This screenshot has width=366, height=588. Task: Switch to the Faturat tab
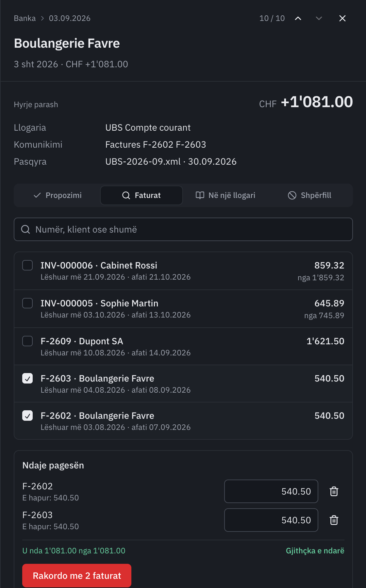(x=141, y=195)
